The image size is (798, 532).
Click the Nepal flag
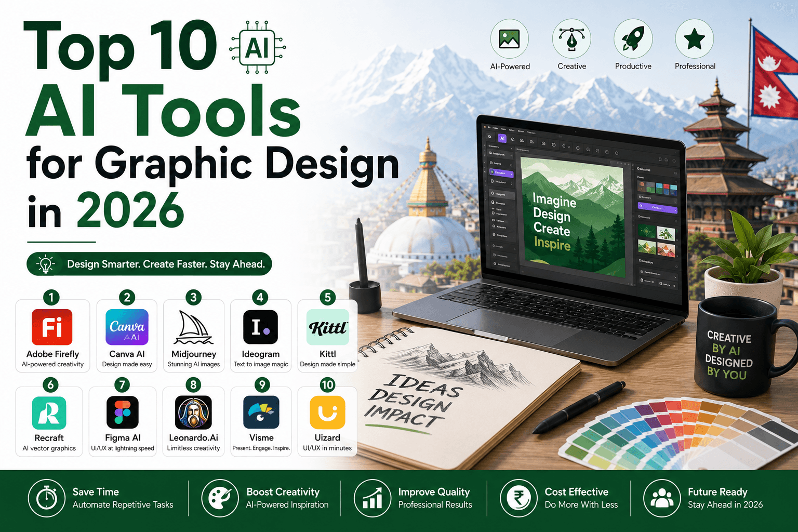775,73
